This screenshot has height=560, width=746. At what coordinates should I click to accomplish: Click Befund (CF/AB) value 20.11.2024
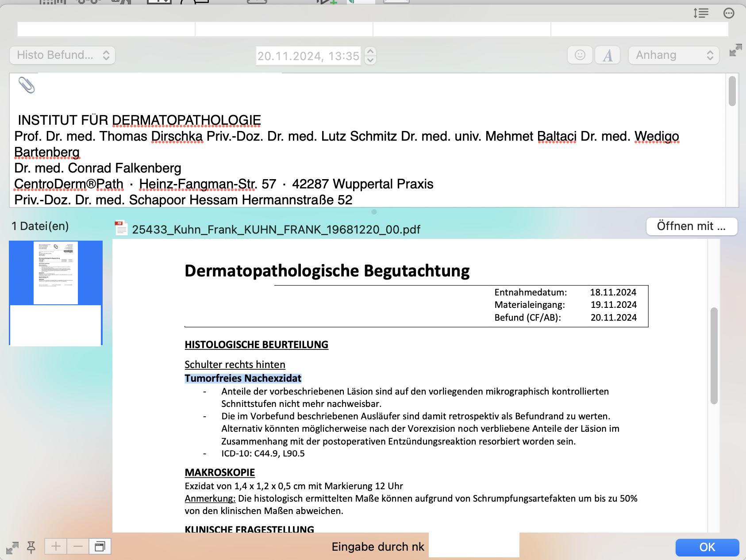[x=614, y=318]
